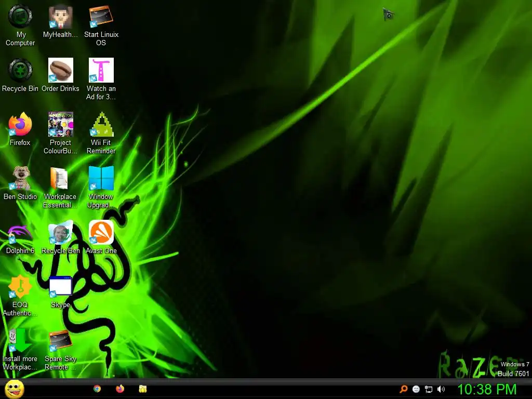This screenshot has height=399, width=532.
Task: Click the volume speaker tray icon
Action: 441,389
